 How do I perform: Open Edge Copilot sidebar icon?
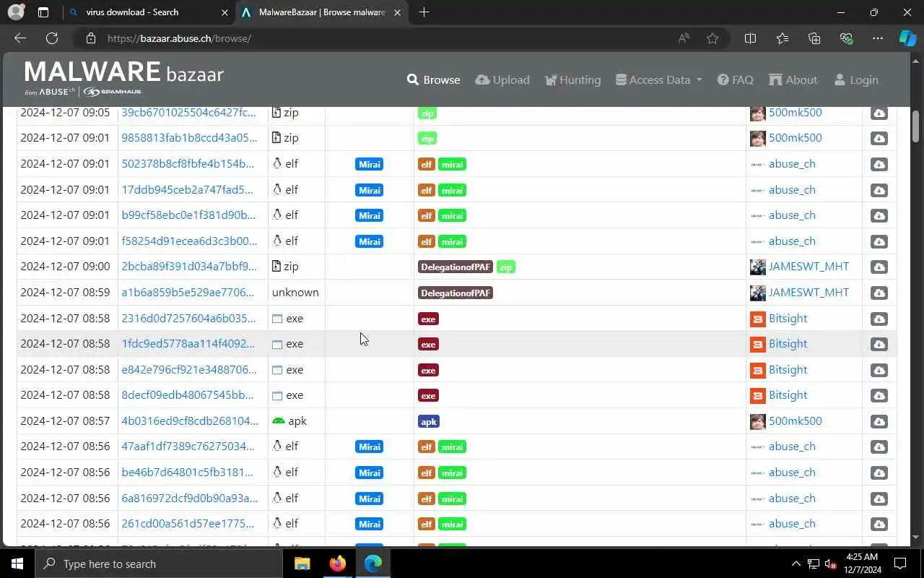click(x=907, y=38)
